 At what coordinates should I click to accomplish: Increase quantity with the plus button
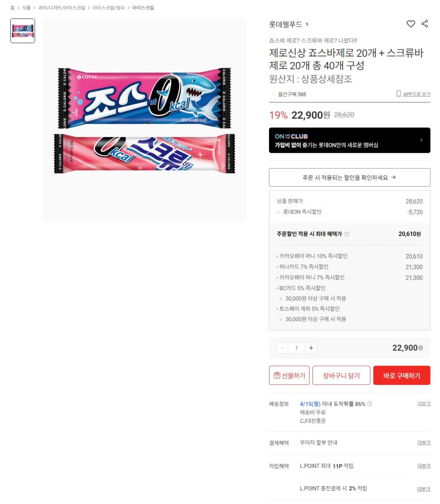point(311,348)
